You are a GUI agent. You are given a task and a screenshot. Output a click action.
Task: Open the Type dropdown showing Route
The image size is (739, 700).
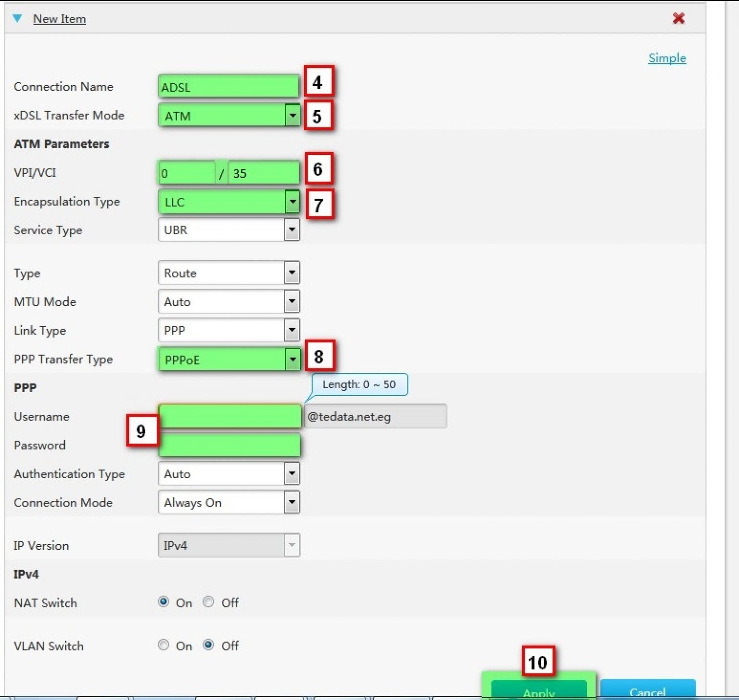click(x=229, y=273)
